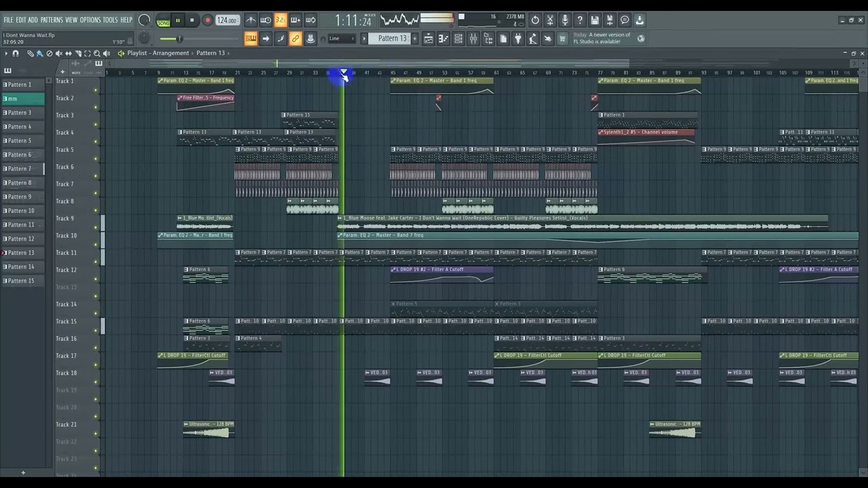
Task: Open the Piano roll window icon
Action: (443, 39)
